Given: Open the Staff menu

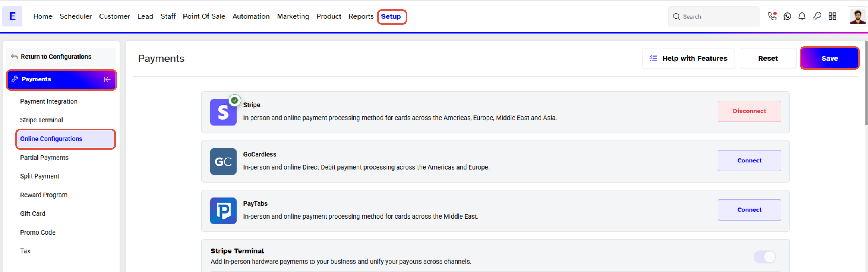Looking at the screenshot, I should click(x=168, y=16).
